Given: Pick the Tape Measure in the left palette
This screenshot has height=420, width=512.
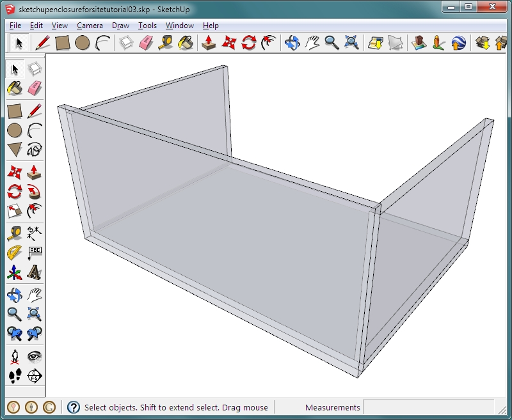Looking at the screenshot, I should 15,233.
